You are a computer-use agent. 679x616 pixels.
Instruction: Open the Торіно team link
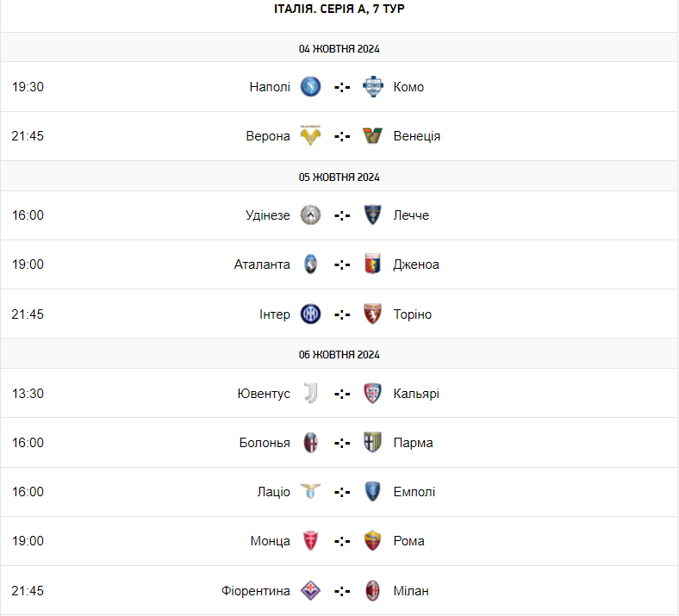412,314
